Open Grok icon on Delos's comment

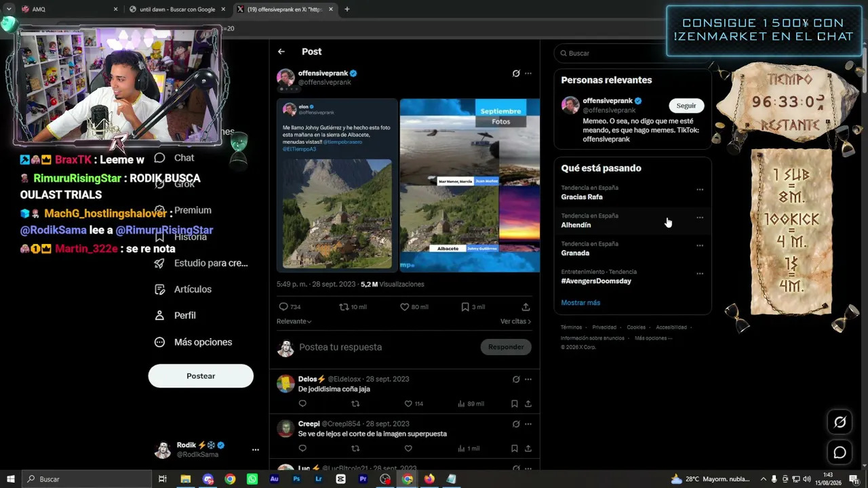[516, 380]
